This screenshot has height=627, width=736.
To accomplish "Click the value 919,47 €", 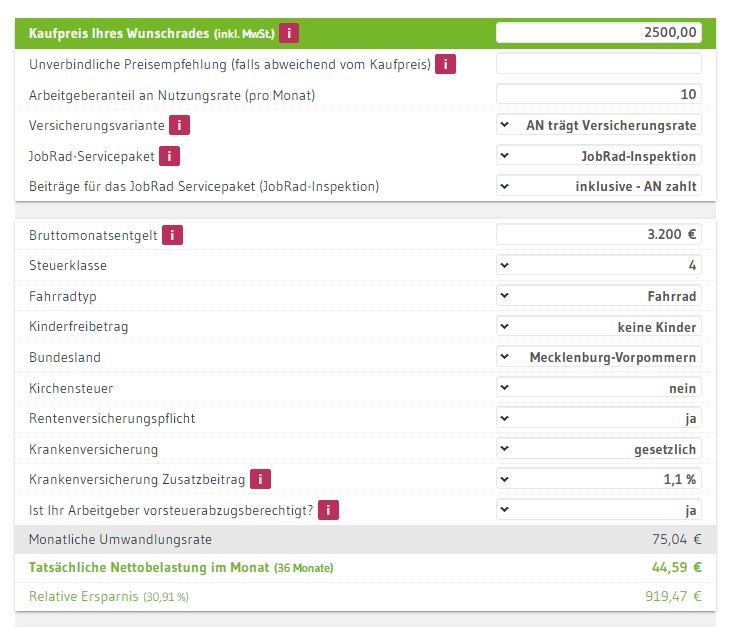I will point(673,596).
